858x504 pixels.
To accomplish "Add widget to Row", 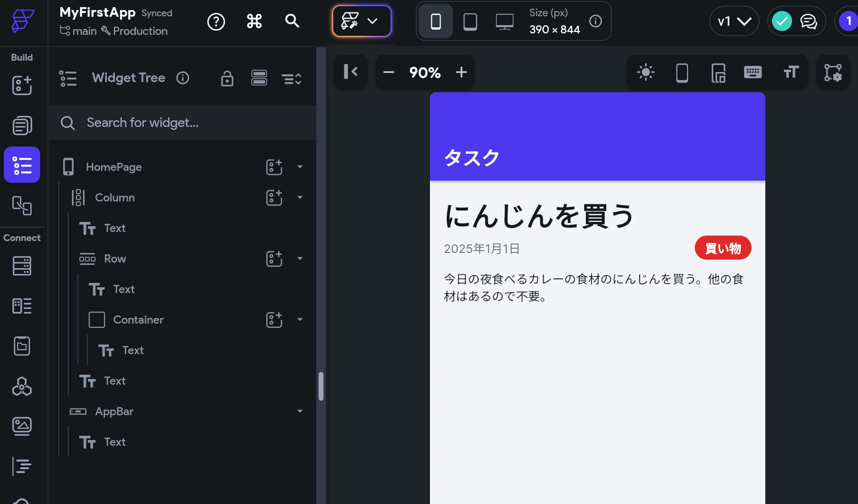I will click(x=274, y=259).
